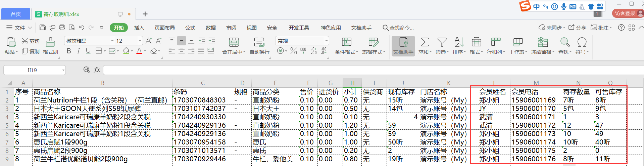
Task: Click the Filter (筛选) funnel icon
Action: 442,42
